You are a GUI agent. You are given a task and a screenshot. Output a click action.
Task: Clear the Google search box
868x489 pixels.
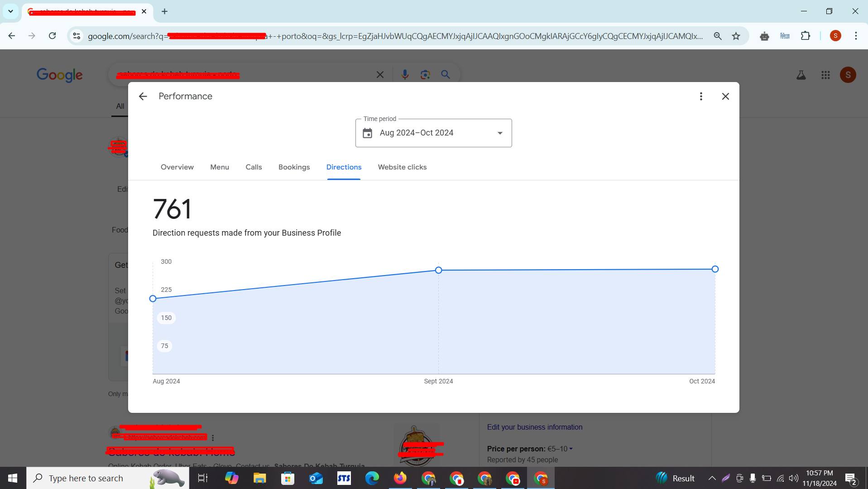click(x=380, y=75)
